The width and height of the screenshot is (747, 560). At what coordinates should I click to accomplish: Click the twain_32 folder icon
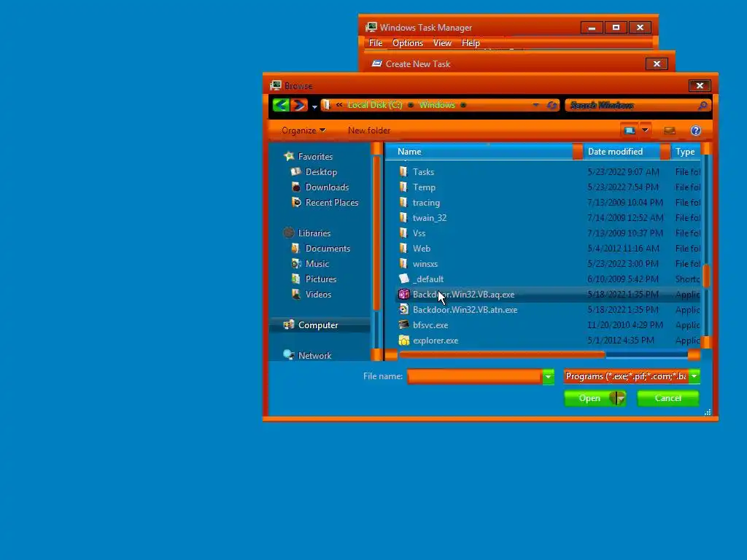(403, 217)
